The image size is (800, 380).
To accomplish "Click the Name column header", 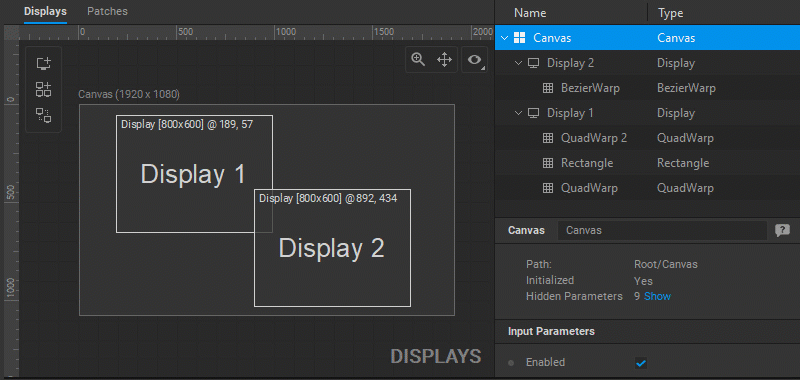I will pyautogui.click(x=530, y=13).
